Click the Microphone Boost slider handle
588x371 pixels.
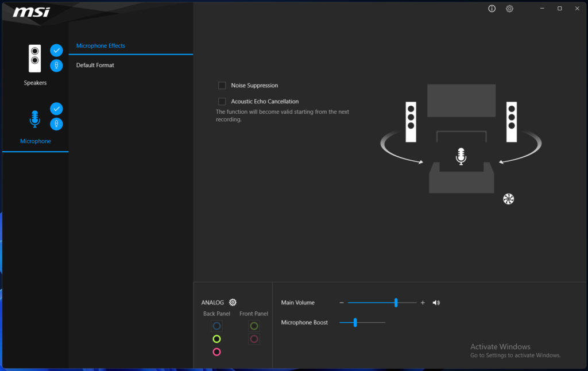(x=355, y=323)
